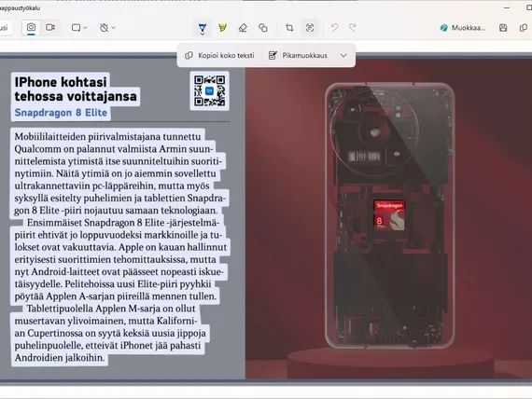Click the Snapdragon chip in the phone image
This screenshot has height=399, width=532.
point(389,215)
